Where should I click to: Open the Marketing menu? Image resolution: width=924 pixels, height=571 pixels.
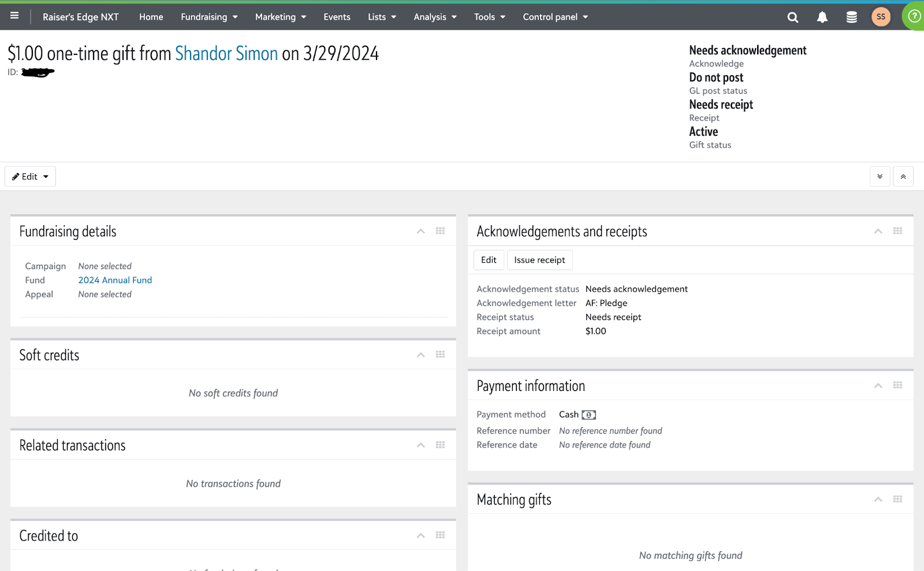click(281, 17)
